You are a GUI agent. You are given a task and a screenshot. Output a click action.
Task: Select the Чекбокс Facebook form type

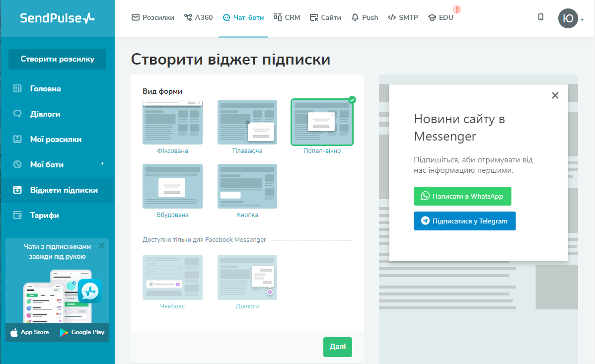tap(173, 278)
